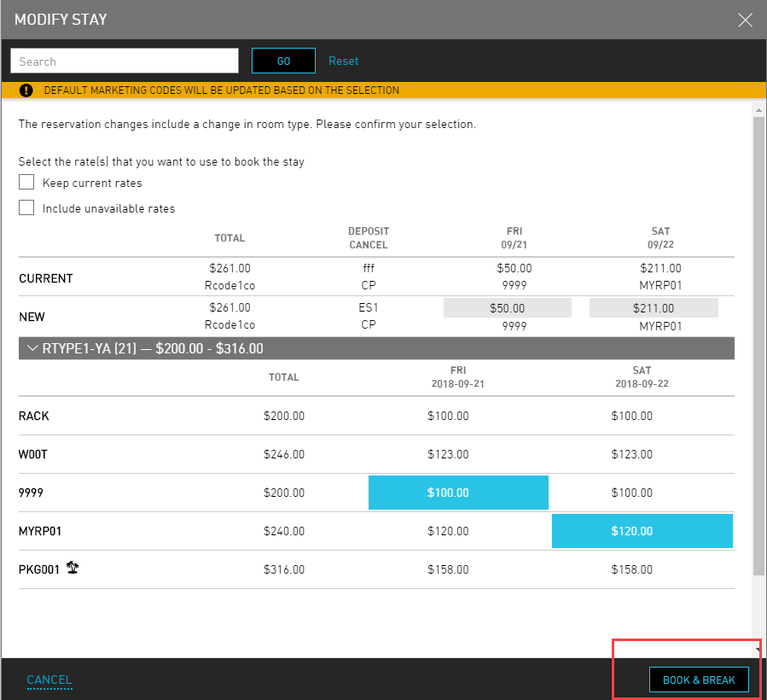Click CURRENT row Friday $50.00 value
Image resolution: width=767 pixels, height=700 pixels.
point(514,268)
